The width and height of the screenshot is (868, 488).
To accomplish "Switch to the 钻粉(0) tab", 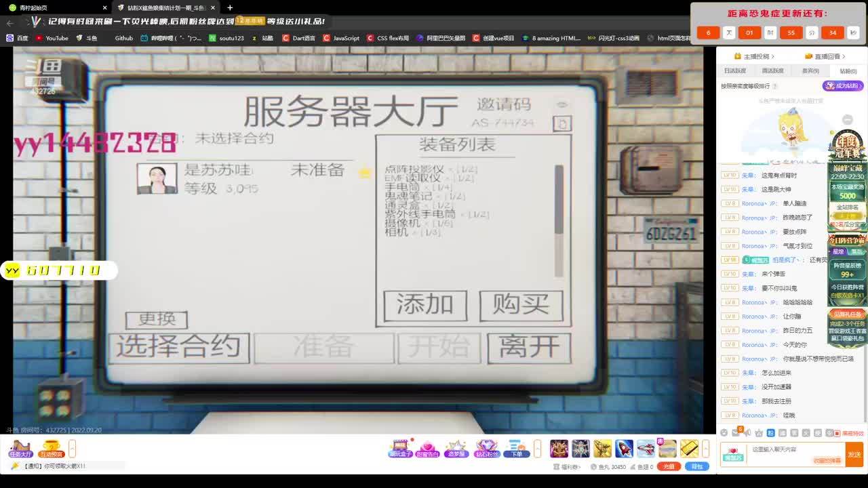I will 848,70.
